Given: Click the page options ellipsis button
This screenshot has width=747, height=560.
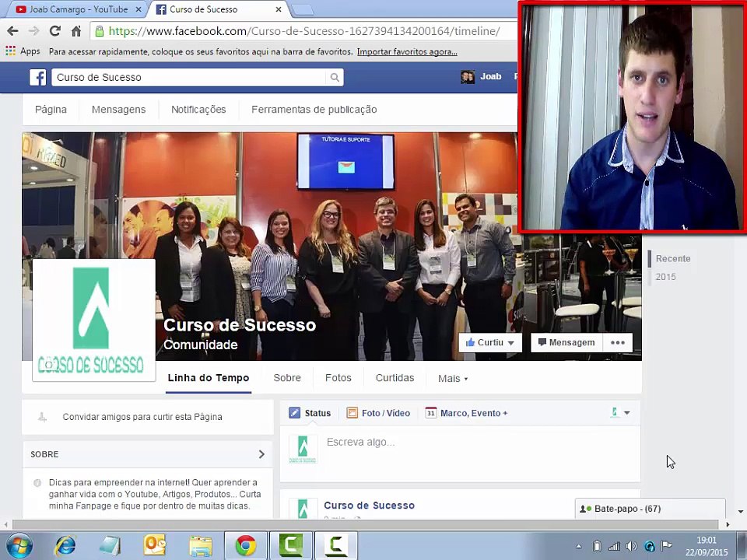Looking at the screenshot, I should point(617,342).
